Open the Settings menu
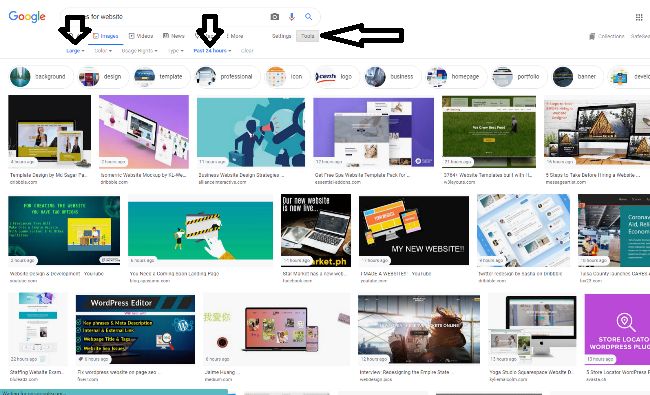The height and width of the screenshot is (395, 650). 281,36
